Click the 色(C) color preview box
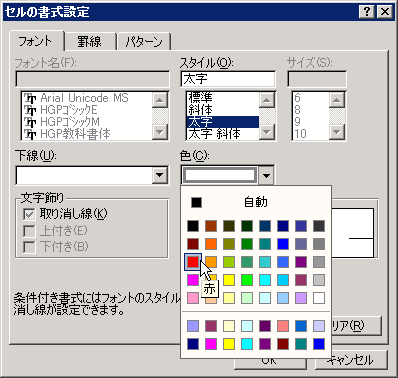This screenshot has width=398, height=378. pyautogui.click(x=220, y=175)
